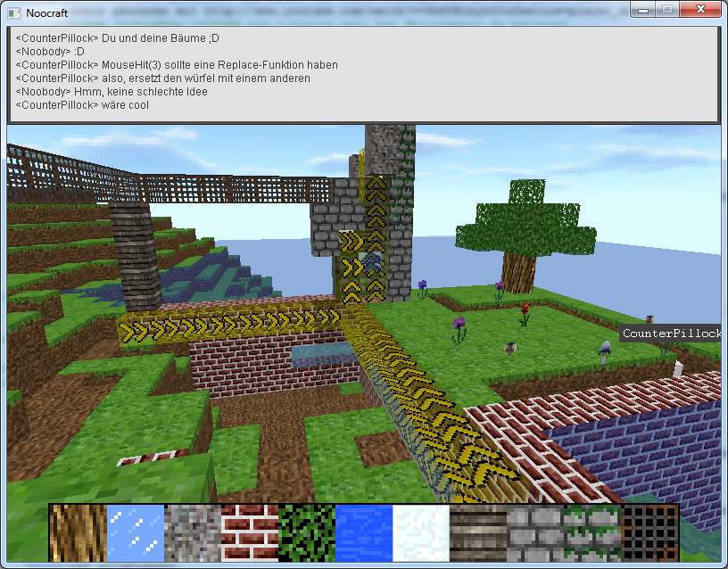Click the "Hmm, keine schlechte Idee" chat line

[x=112, y=92]
